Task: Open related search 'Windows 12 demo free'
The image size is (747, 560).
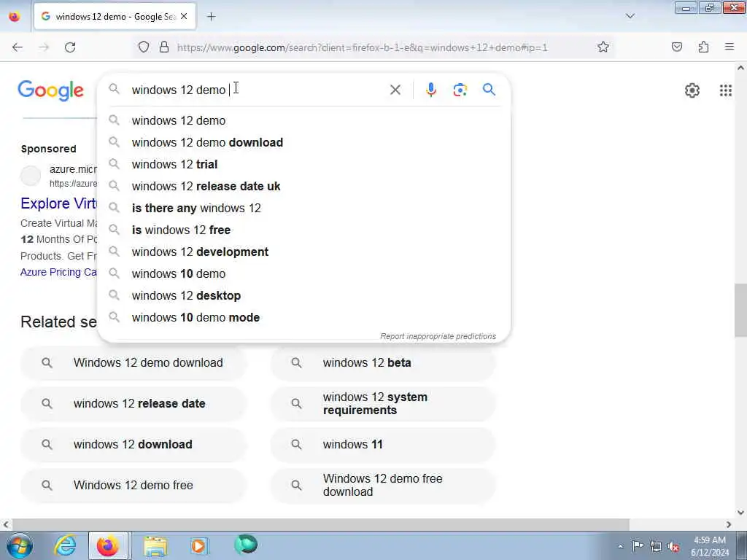Action: tap(133, 485)
